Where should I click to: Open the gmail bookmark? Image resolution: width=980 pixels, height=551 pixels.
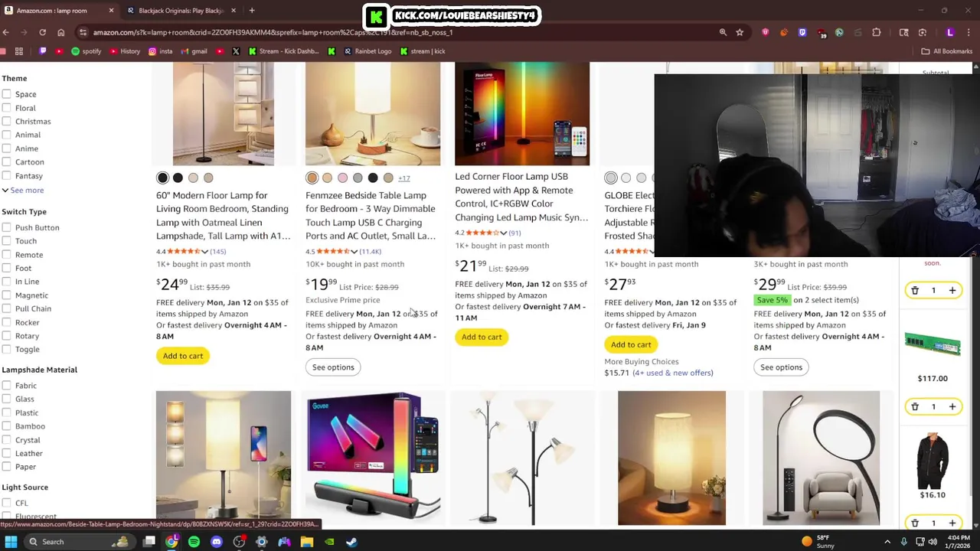tap(193, 51)
